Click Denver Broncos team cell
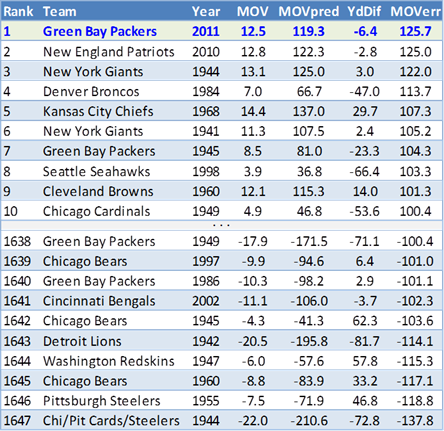The image size is (444, 431). point(91,91)
